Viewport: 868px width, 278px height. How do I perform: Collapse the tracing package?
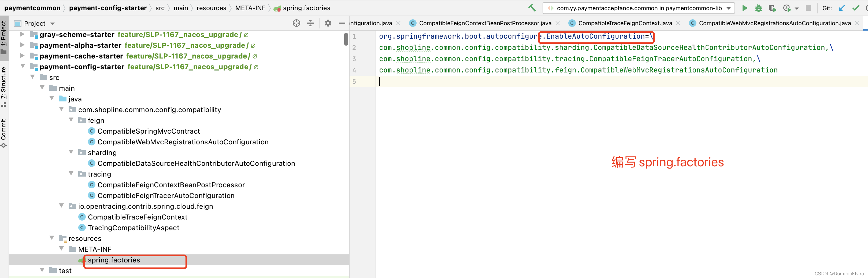(x=71, y=174)
